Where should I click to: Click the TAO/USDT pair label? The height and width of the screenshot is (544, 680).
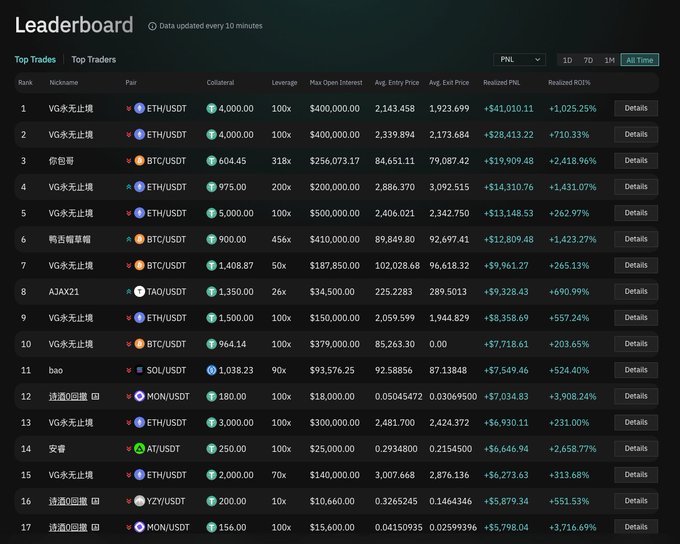[167, 292]
